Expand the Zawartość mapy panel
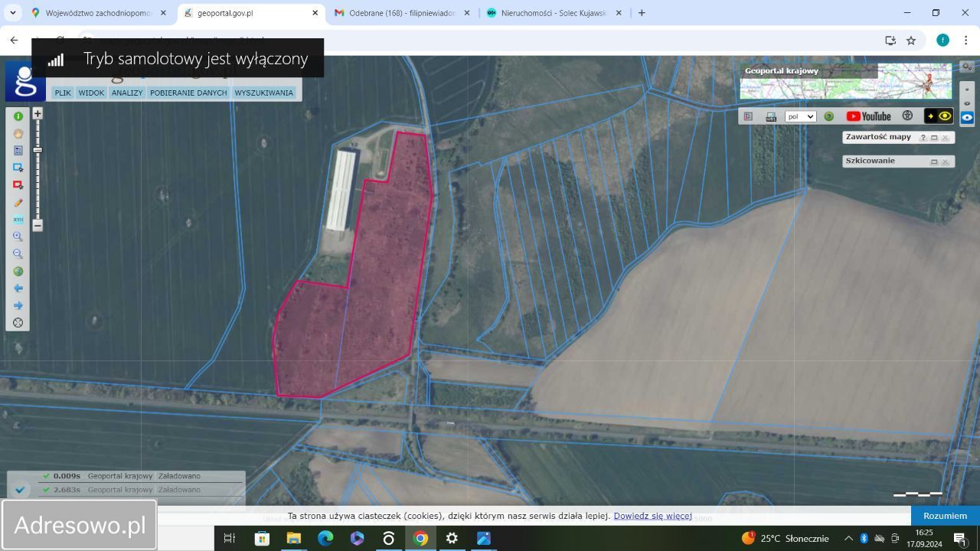The image size is (980, 551). pos(934,138)
